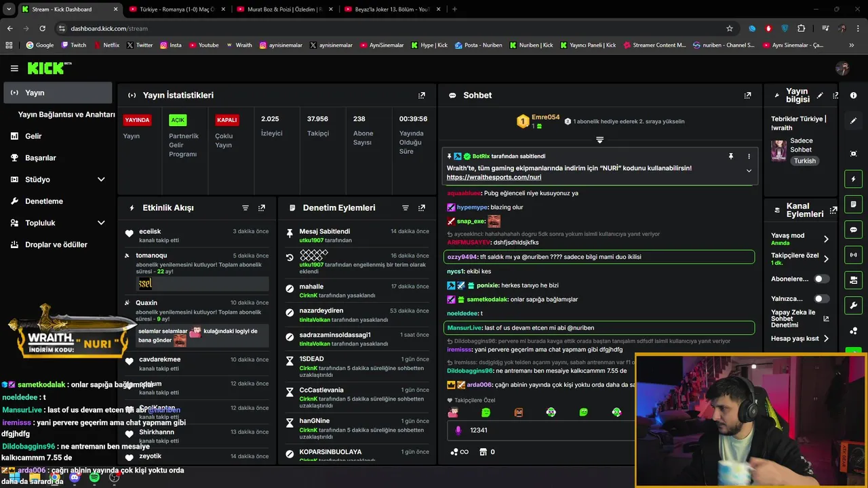
Task: Open the Twitch bookmark
Action: coord(74,45)
